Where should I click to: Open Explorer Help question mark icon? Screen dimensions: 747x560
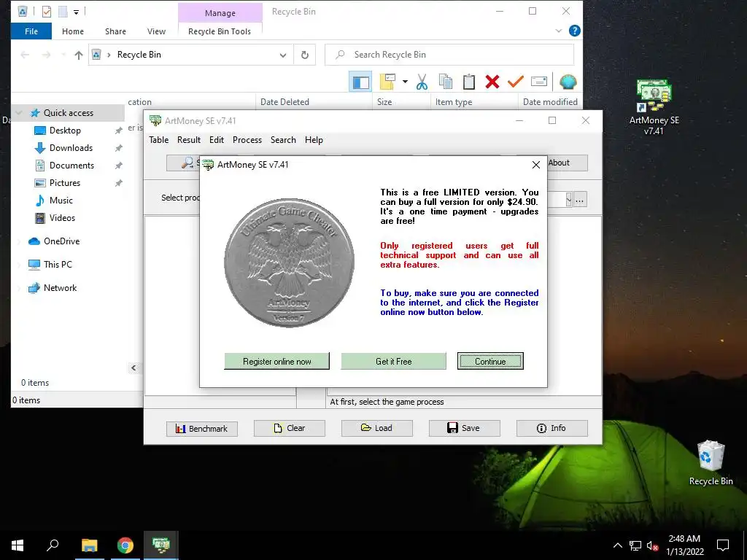click(x=575, y=31)
